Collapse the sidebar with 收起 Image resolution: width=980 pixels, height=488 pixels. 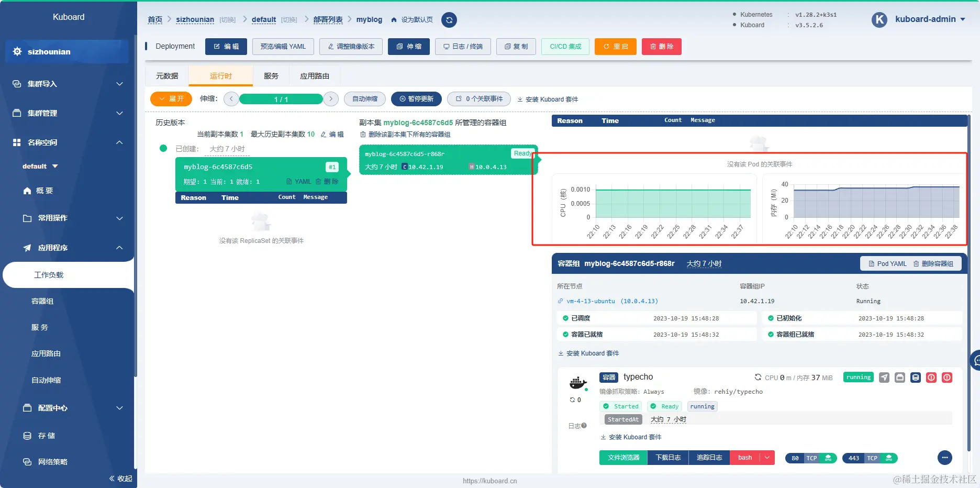click(120, 479)
